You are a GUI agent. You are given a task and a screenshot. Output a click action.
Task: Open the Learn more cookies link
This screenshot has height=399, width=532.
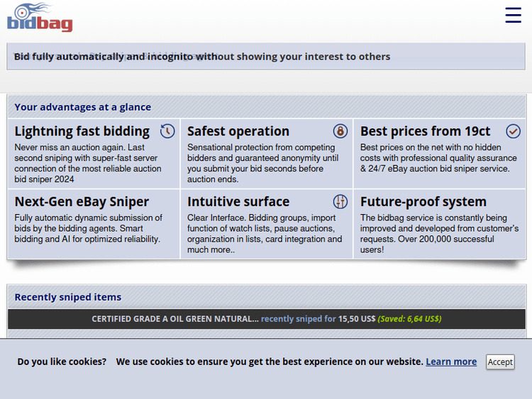click(451, 361)
